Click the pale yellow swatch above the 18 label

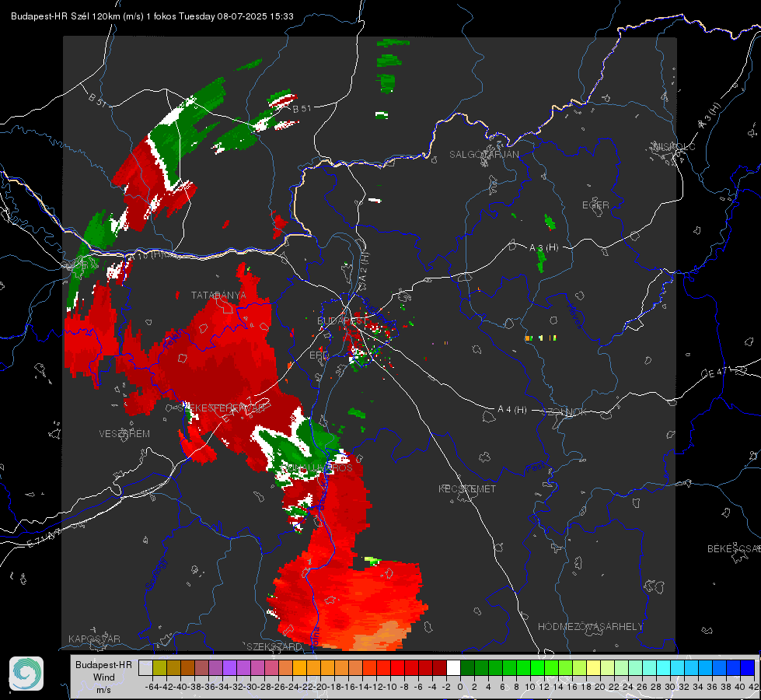[x=594, y=667]
